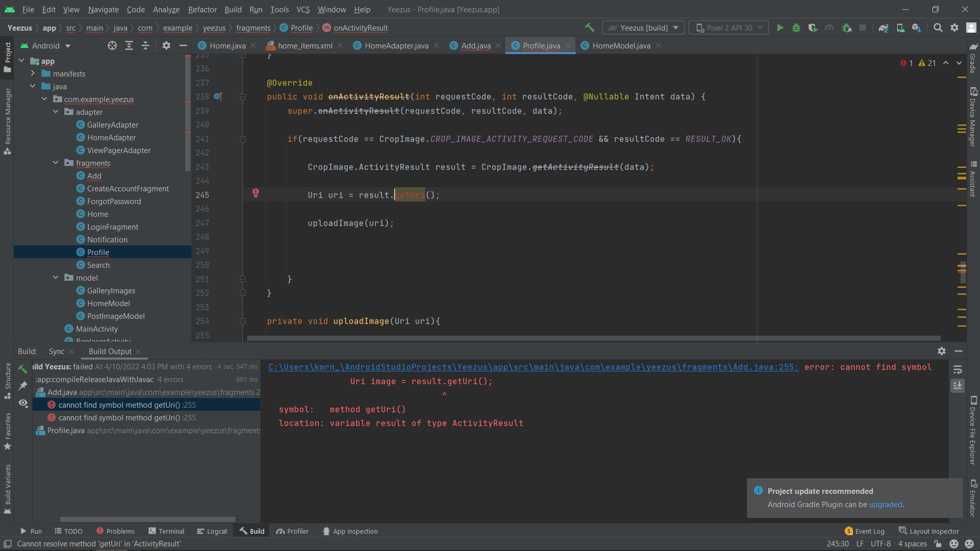
Task: Open the Add.java:255 error link in Build output
Action: click(x=533, y=367)
